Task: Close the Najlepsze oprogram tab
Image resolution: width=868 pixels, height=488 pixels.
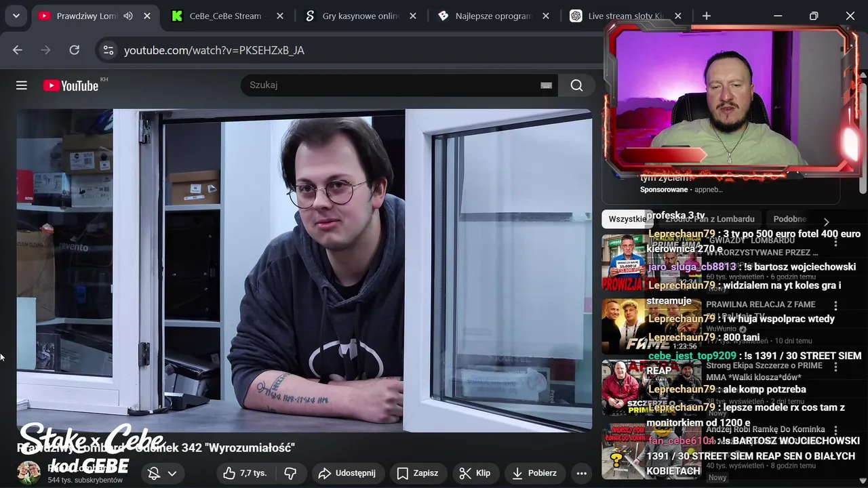Action: tap(545, 16)
